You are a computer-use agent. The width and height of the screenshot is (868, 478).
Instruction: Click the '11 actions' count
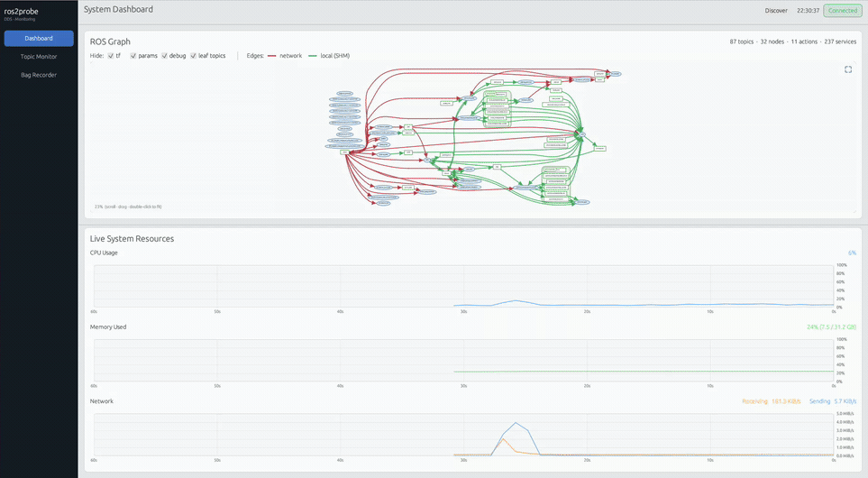[x=804, y=41]
